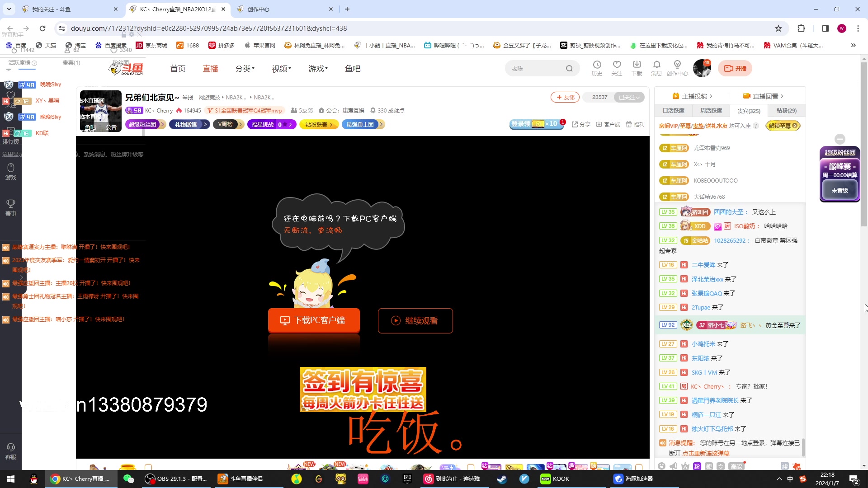Open the 客服 headset sidebar icon
Image resolution: width=868 pixels, height=488 pixels.
(11, 451)
